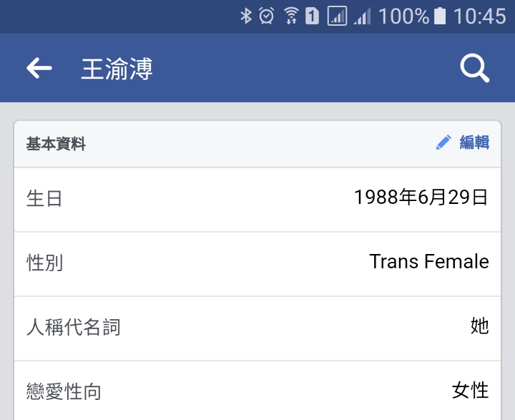The height and width of the screenshot is (420, 515).
Task: Tap the 基本資料 section header
Action: pyautogui.click(x=56, y=144)
